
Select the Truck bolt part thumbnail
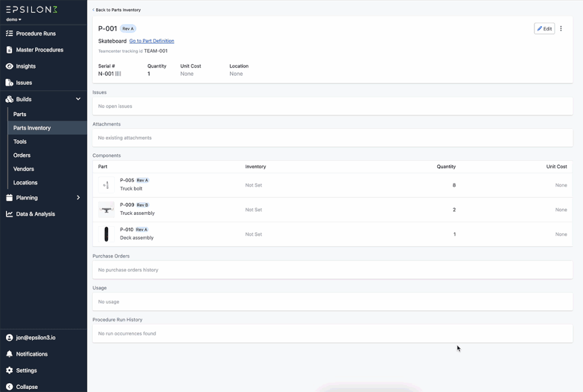point(106,185)
